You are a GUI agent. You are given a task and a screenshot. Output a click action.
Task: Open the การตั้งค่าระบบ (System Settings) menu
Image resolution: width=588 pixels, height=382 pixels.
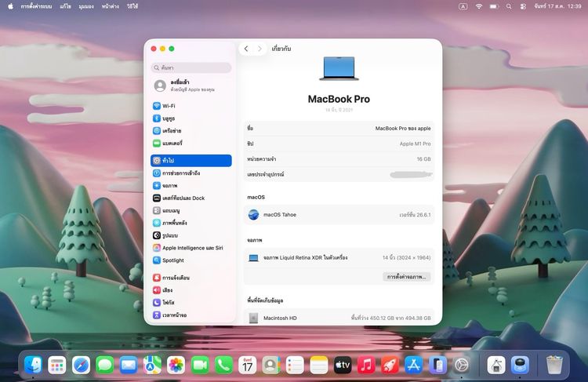tap(36, 6)
